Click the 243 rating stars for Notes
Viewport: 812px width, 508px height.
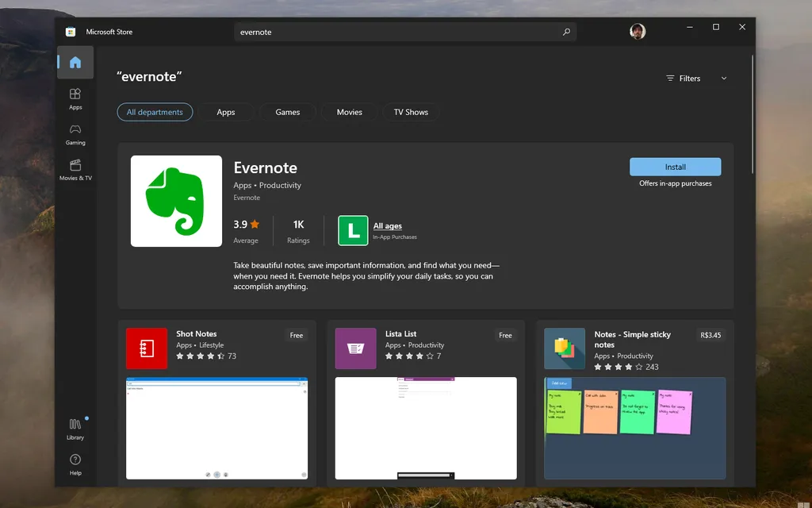[x=626, y=367]
